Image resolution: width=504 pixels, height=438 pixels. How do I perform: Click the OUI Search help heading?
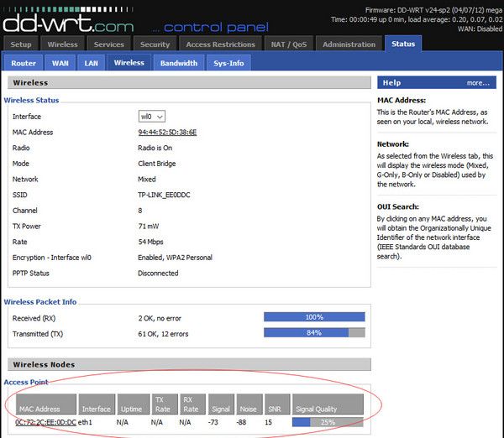pyautogui.click(x=398, y=206)
